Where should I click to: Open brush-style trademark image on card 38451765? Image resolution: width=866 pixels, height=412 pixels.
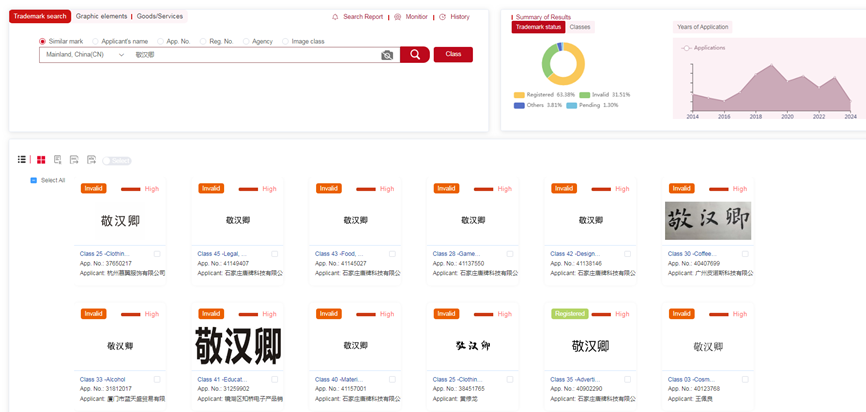pos(472,346)
